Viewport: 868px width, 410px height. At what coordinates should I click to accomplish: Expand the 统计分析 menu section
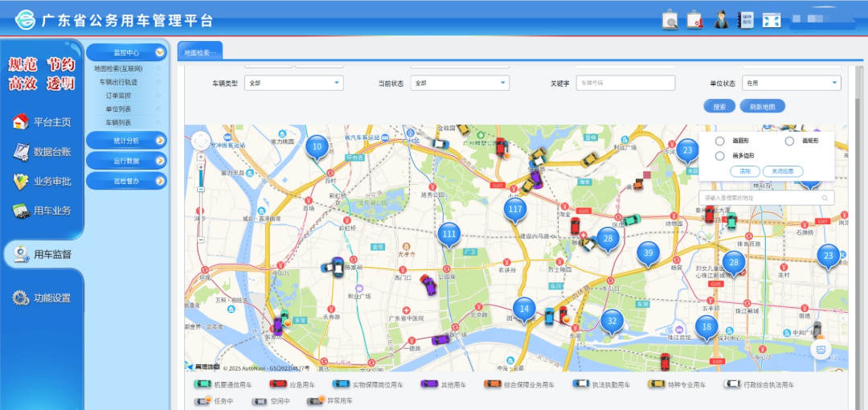tap(126, 141)
